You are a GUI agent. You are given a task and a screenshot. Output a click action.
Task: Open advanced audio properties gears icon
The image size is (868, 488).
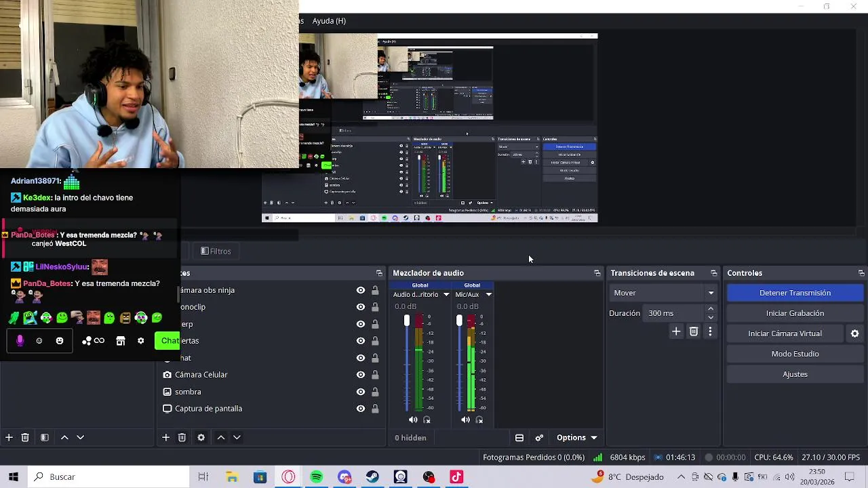coord(539,438)
